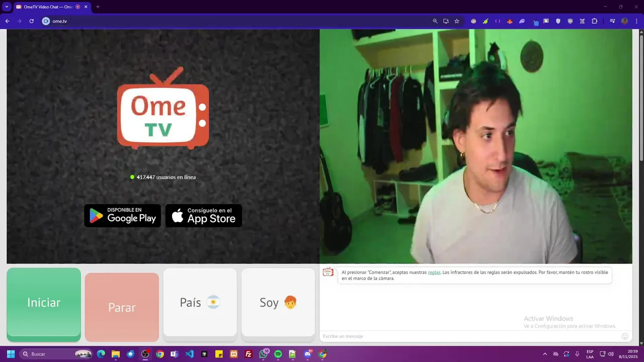Open File Explorer from taskbar
The width and height of the screenshot is (644, 362).
116,354
